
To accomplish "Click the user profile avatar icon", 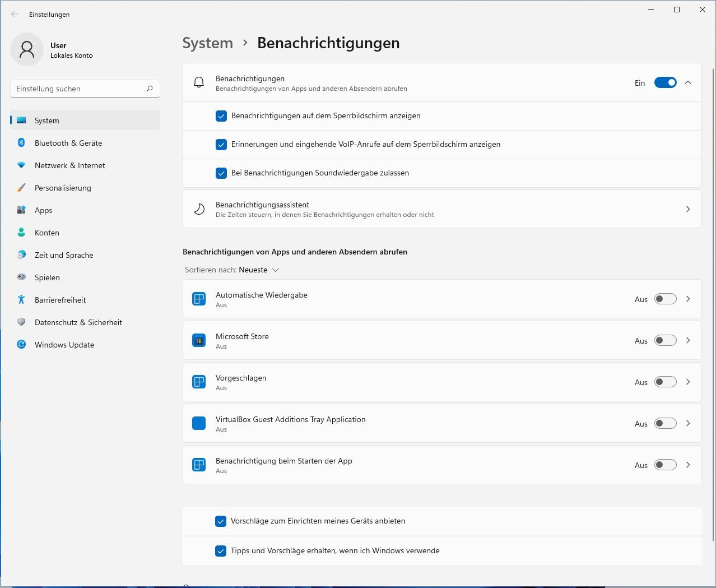I will click(x=27, y=49).
